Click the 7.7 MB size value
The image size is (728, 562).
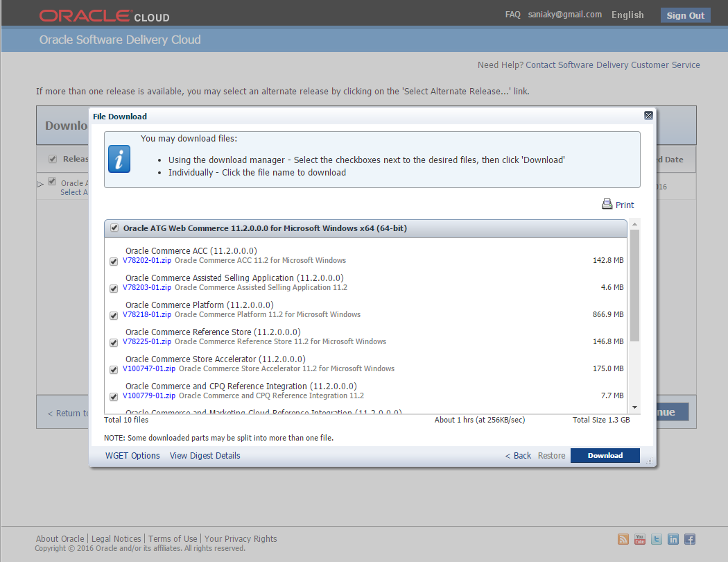pyautogui.click(x=612, y=395)
